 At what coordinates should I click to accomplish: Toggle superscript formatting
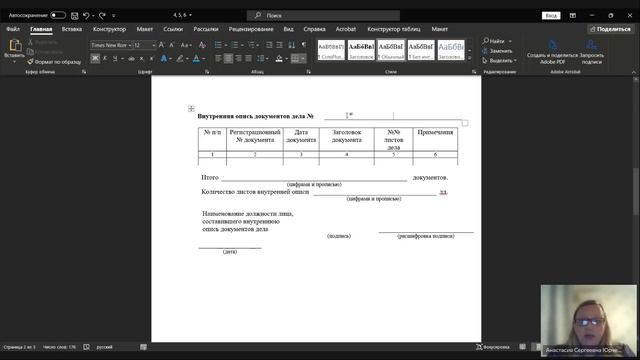pos(151,59)
